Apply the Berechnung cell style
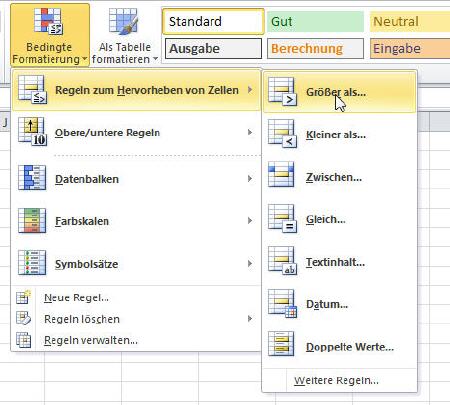Screen dimensions: 450x405 click(x=315, y=49)
